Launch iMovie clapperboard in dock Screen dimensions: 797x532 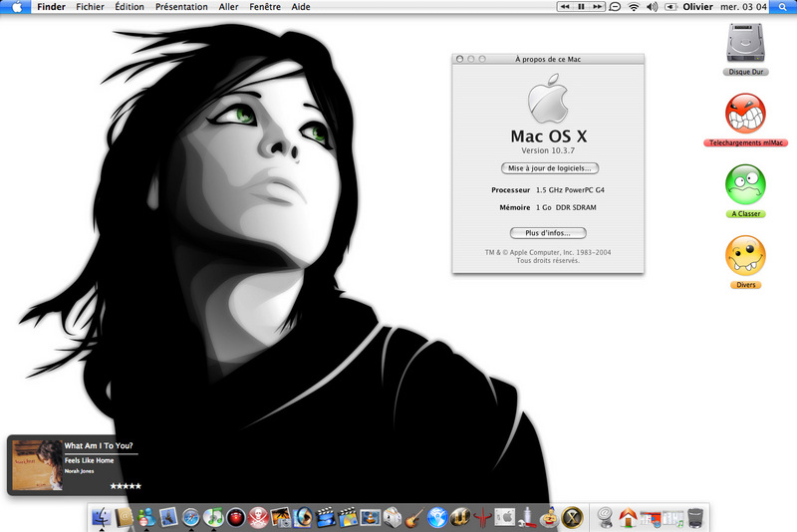click(x=326, y=518)
